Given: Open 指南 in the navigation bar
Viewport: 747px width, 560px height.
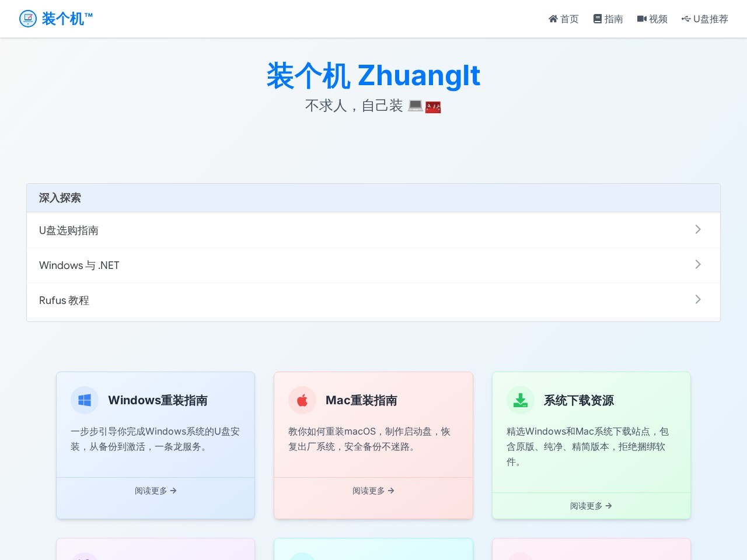Looking at the screenshot, I should click(608, 19).
